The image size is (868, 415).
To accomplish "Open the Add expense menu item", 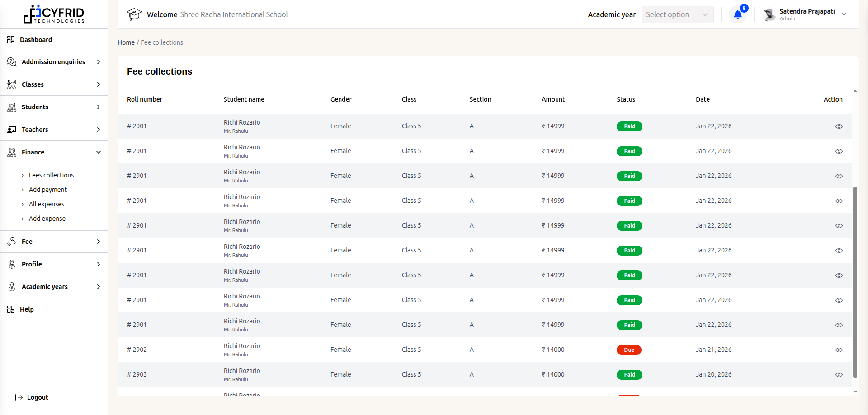I will (47, 219).
